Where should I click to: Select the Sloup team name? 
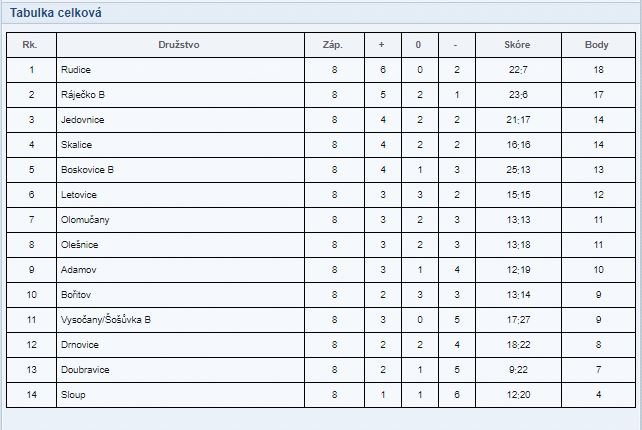[73, 394]
